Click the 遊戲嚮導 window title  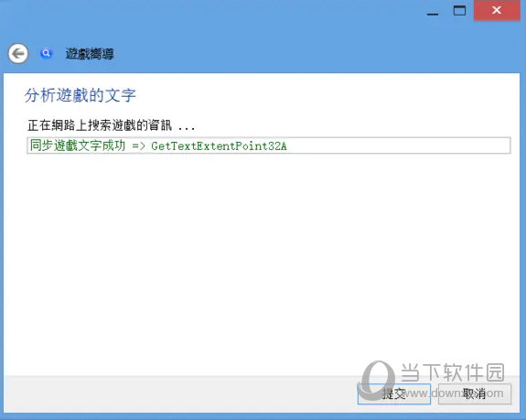pyautogui.click(x=90, y=53)
